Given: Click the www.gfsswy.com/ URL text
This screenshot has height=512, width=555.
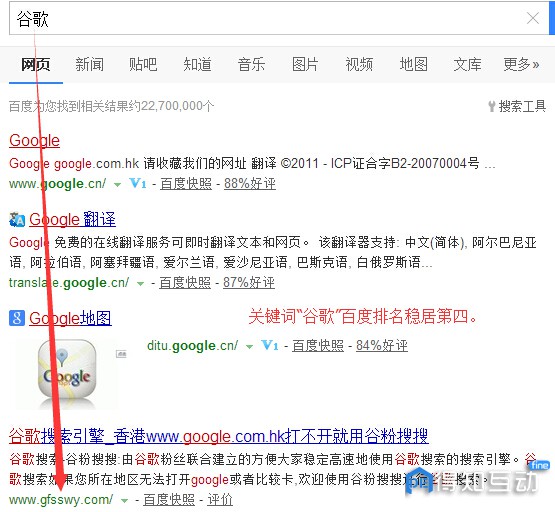Looking at the screenshot, I should pos(61,500).
